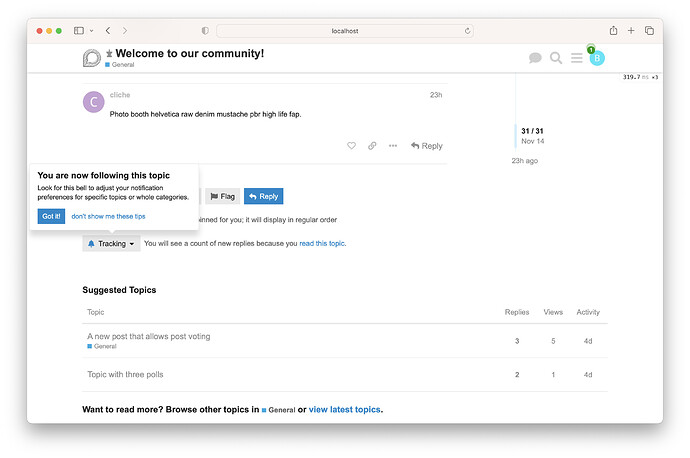Click the timeline scroller handle

[x=515, y=136]
